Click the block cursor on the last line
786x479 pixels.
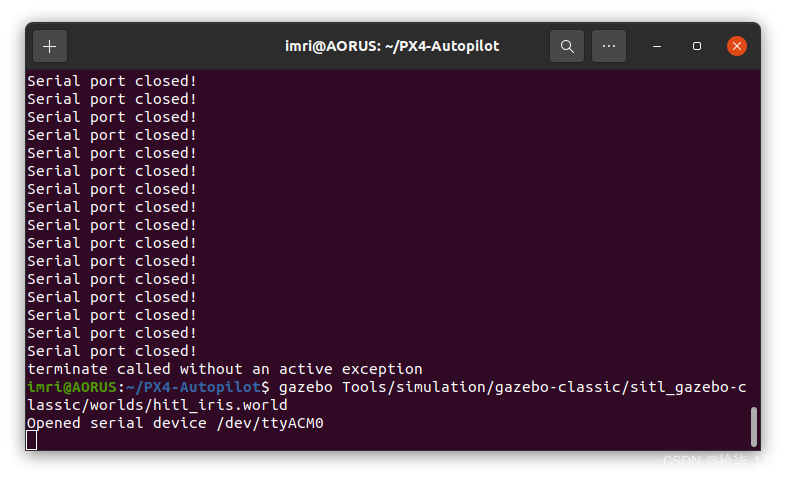pyautogui.click(x=32, y=440)
